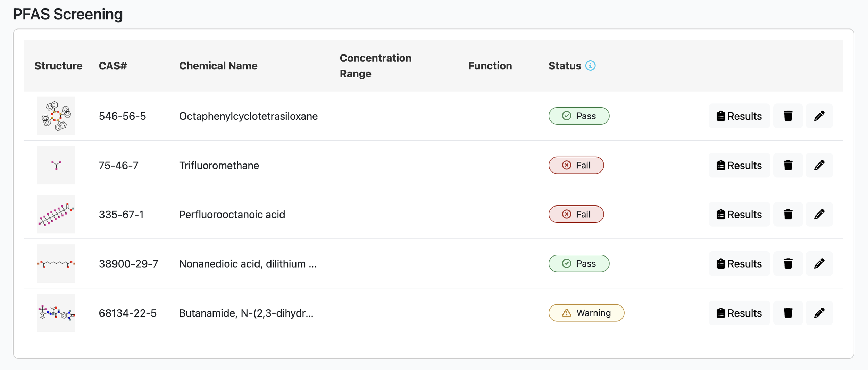
Task: Delete the Perfluorooctanoic acid row
Action: (x=788, y=214)
